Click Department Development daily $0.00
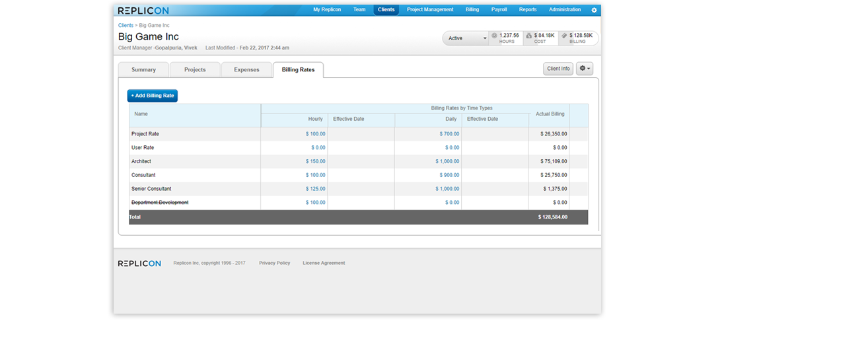868x348 pixels. (452, 203)
